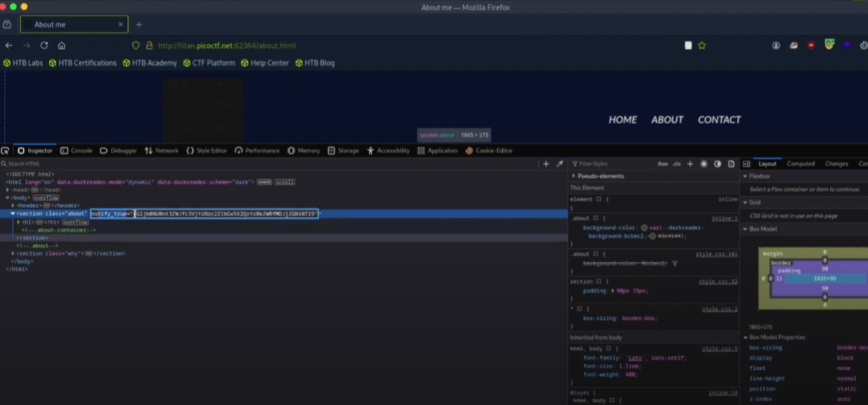
Task: Toggle print media simulation
Action: pyautogui.click(x=731, y=164)
